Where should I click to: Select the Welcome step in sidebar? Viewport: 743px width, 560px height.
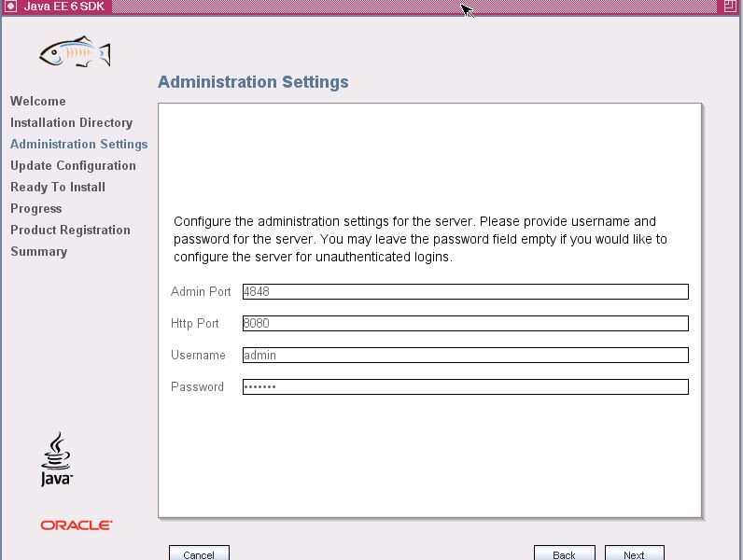[x=38, y=101]
